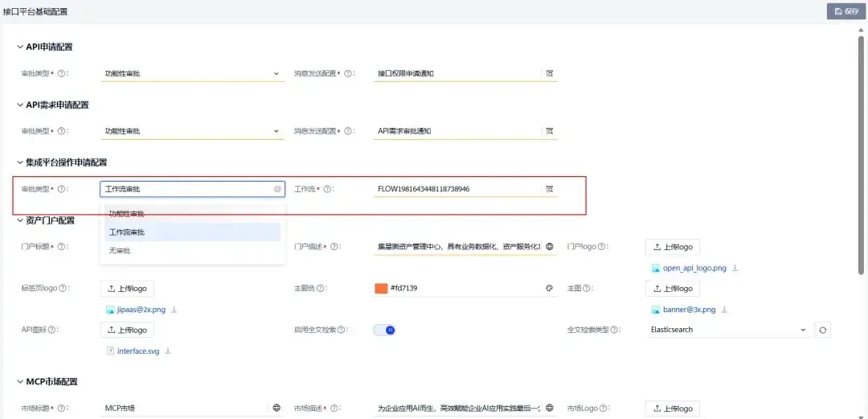Click help icon beside 市场描述 label
This screenshot has width=868, height=419.
[x=334, y=408]
